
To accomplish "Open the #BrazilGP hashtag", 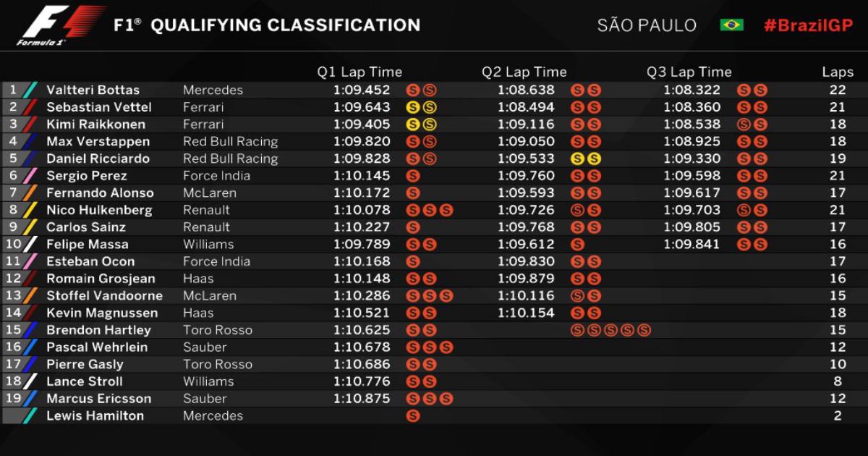I will (x=808, y=25).
